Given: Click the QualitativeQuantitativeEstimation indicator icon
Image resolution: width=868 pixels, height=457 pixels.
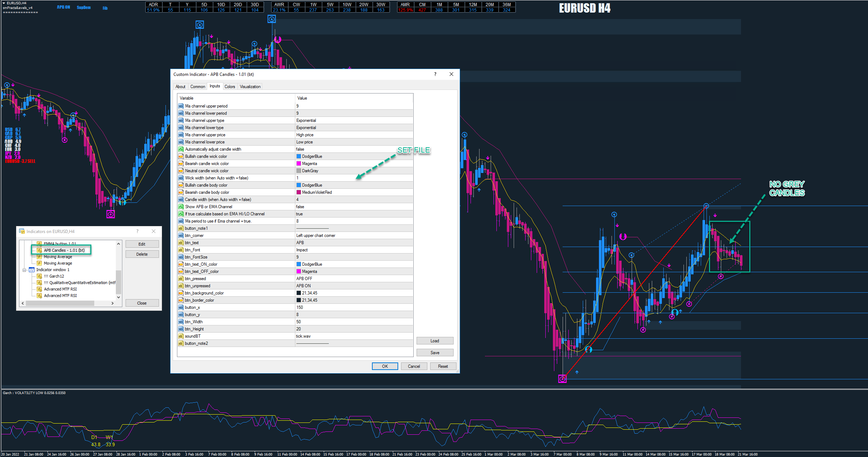Looking at the screenshot, I should point(40,283).
